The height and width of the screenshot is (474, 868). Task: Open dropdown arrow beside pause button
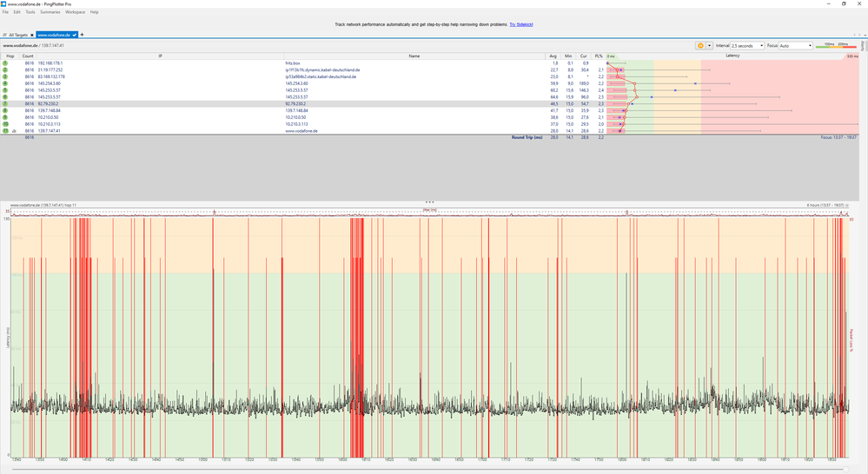710,45
